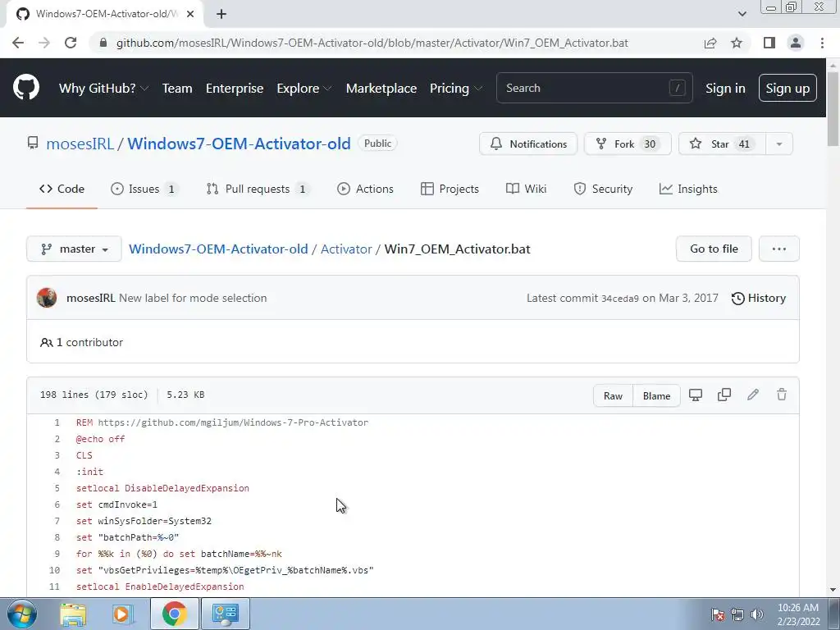Image resolution: width=840 pixels, height=630 pixels.
Task: Click the Windows7-OEM-Activator-old breadcrumb link
Action: [218, 249]
